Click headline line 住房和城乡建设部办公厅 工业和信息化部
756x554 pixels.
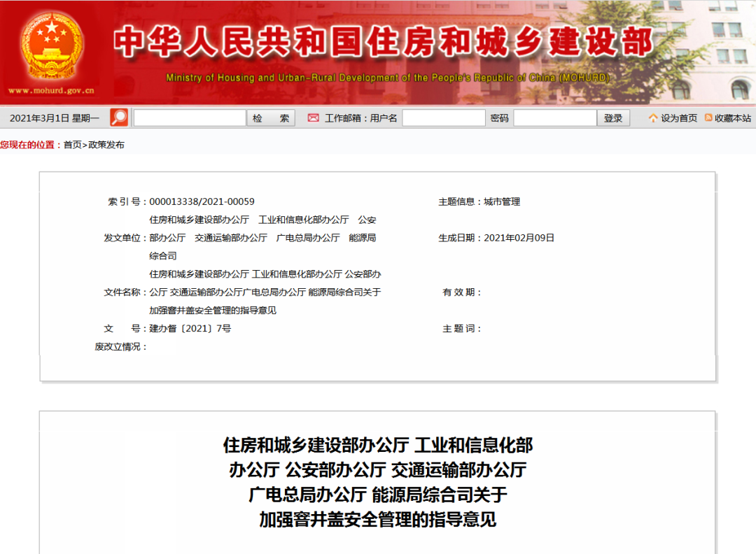(x=377, y=445)
